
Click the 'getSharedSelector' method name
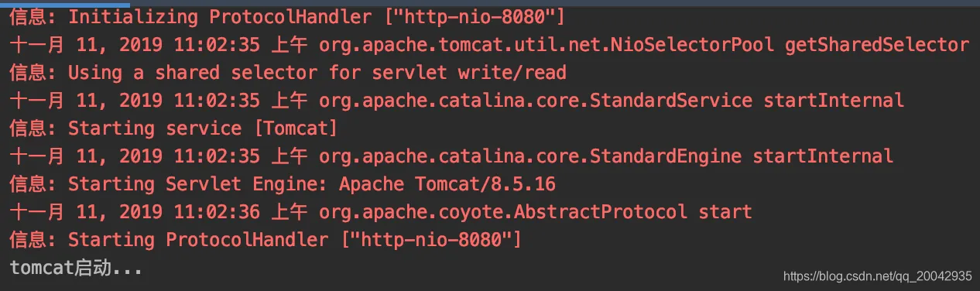pyautogui.click(x=877, y=44)
